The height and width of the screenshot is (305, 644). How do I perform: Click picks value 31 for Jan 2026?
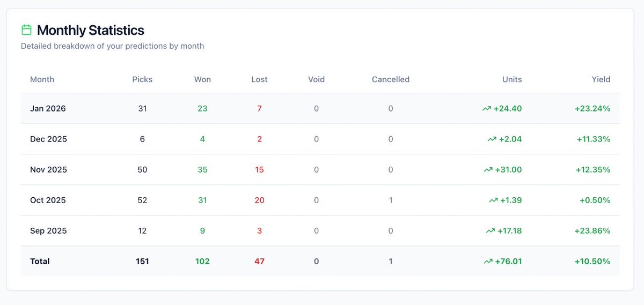(x=142, y=108)
